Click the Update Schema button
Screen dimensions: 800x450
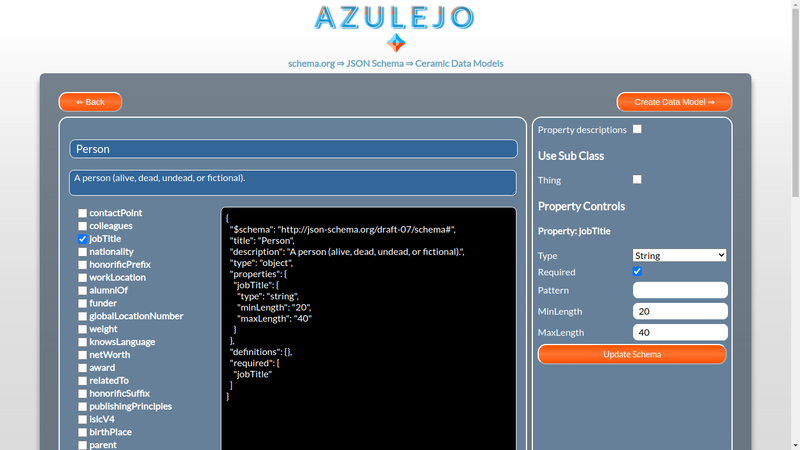coord(632,354)
